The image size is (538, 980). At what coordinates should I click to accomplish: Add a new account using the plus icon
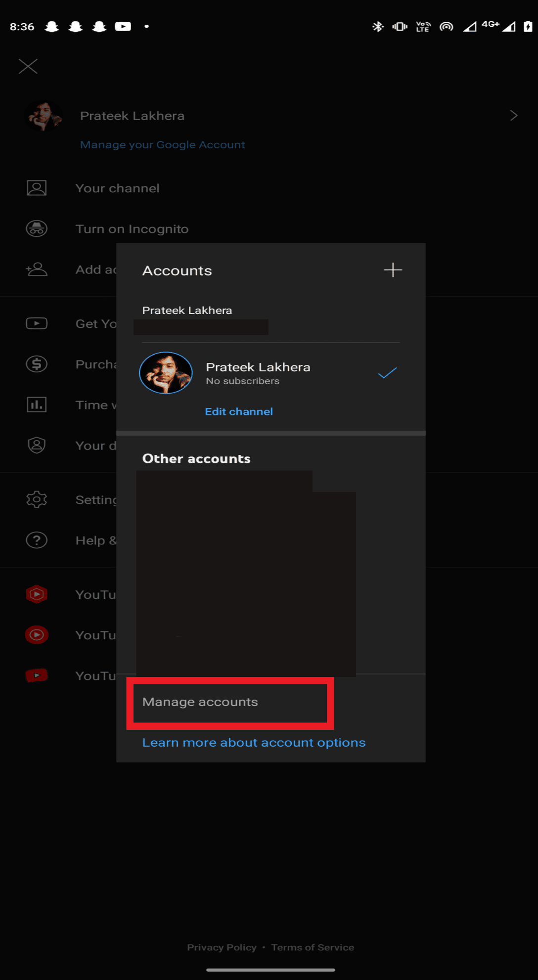393,270
